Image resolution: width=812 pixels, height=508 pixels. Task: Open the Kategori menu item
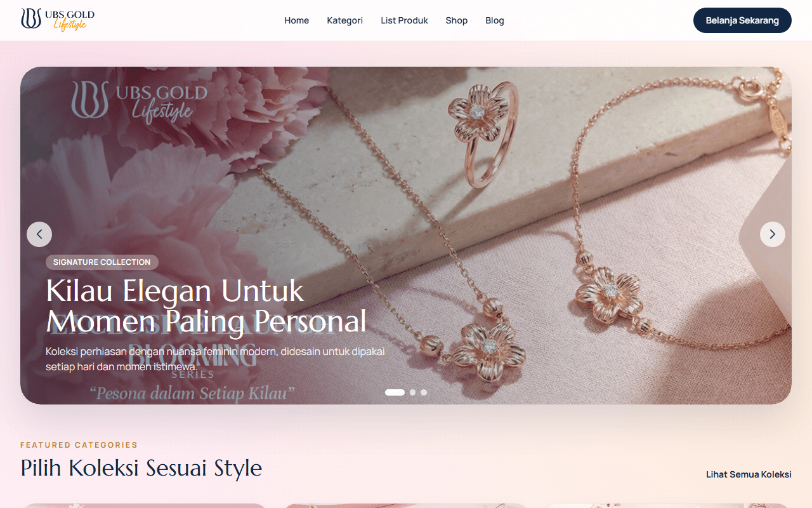tap(345, 20)
